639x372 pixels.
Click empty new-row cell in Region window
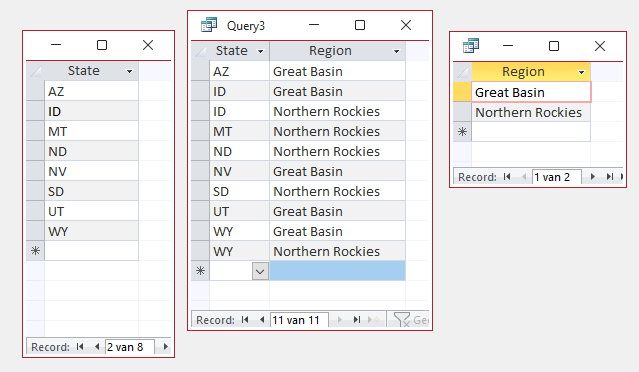531,132
